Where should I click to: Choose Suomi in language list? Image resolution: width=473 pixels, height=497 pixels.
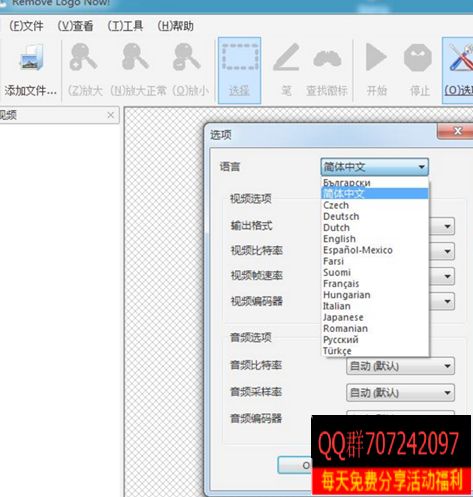coord(375,272)
